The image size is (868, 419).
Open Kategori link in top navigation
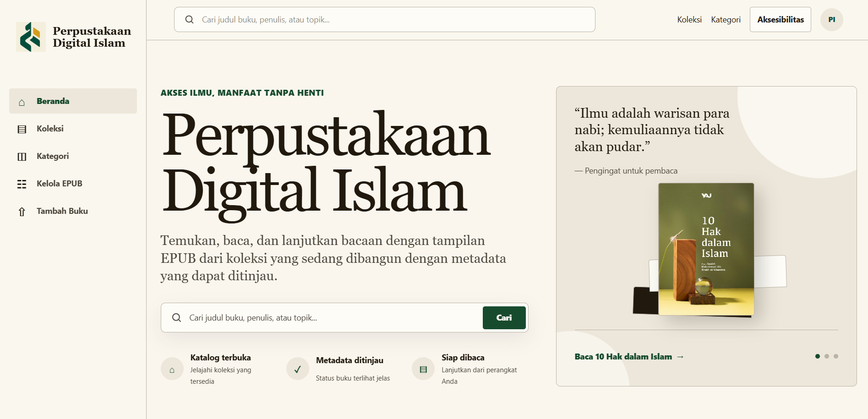[x=726, y=20]
